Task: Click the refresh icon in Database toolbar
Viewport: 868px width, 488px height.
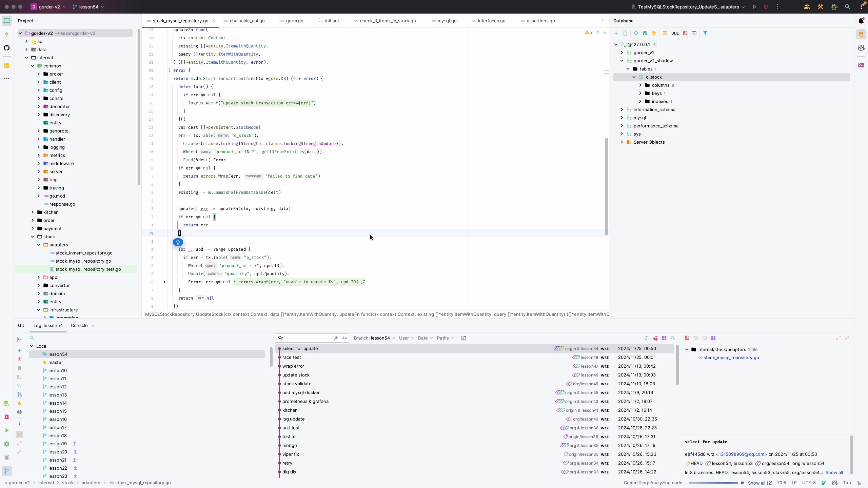Action: pos(636,33)
